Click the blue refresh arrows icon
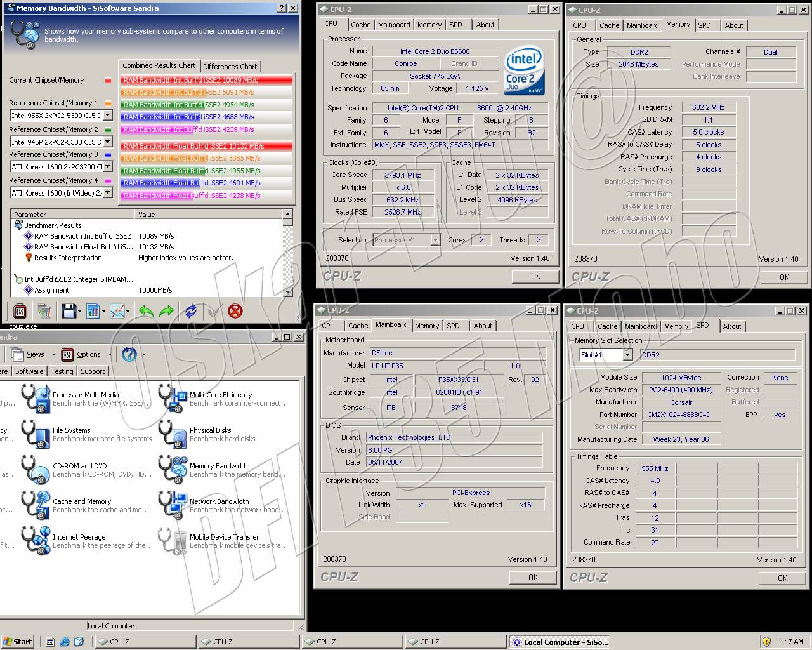 [x=190, y=311]
